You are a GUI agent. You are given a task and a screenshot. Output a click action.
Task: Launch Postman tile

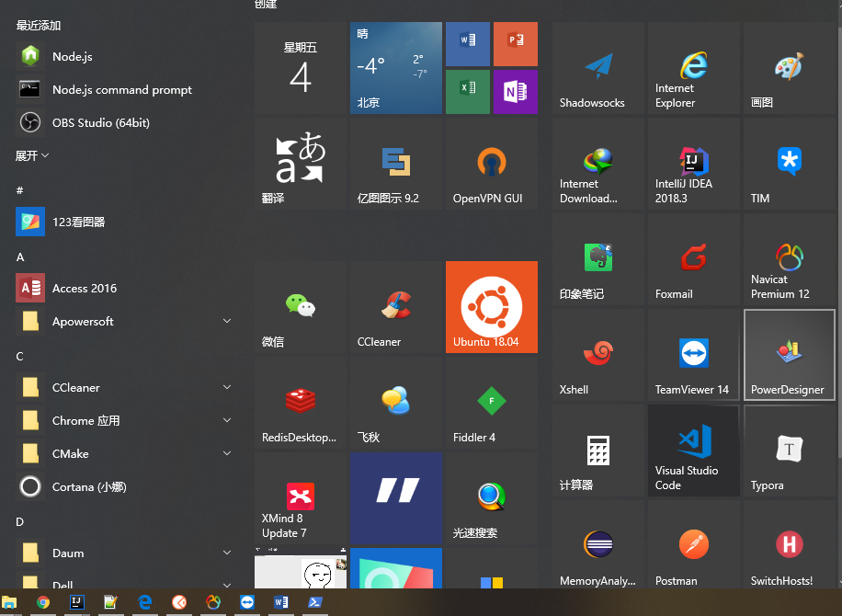tap(694, 544)
